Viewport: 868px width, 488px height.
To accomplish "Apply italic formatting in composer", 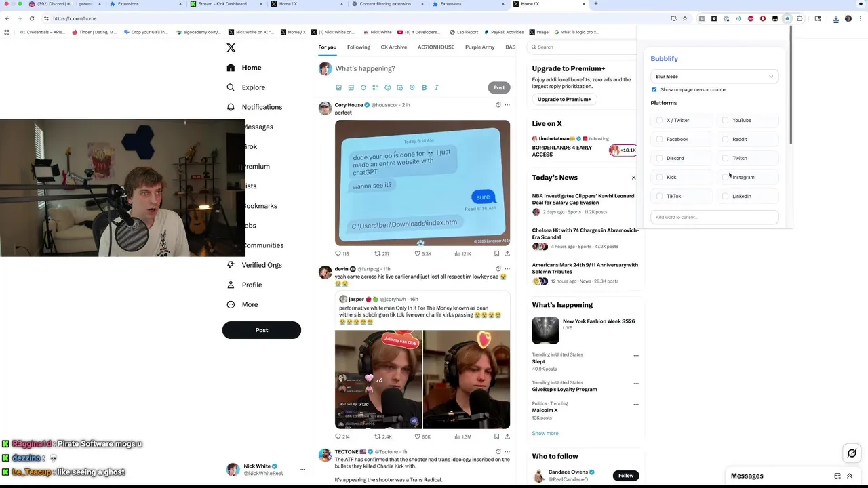I will coord(436,87).
